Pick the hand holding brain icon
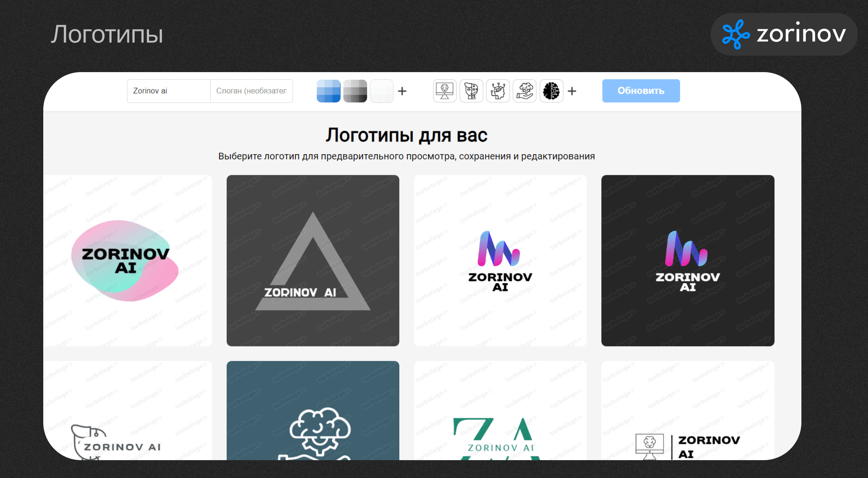The image size is (868, 478). point(525,91)
